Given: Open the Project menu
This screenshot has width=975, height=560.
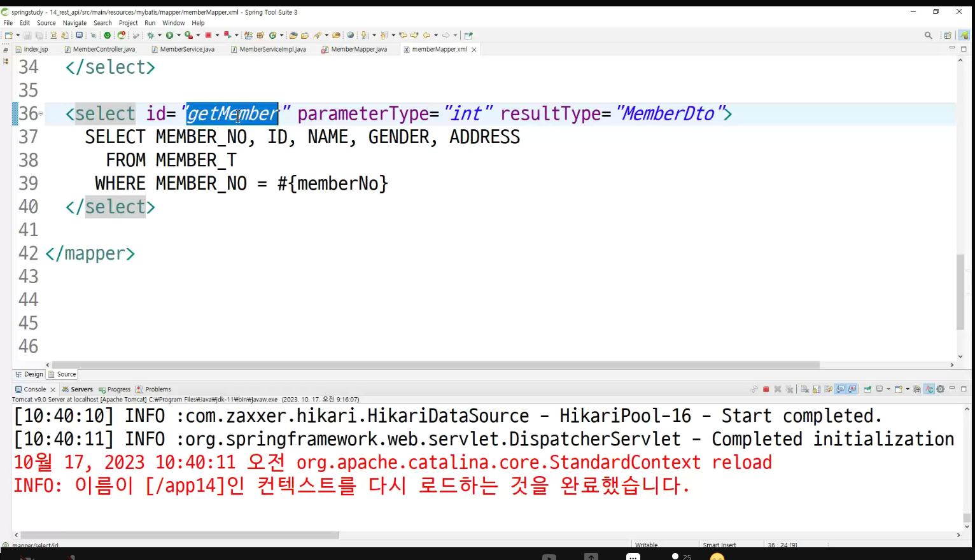Looking at the screenshot, I should click(x=128, y=23).
